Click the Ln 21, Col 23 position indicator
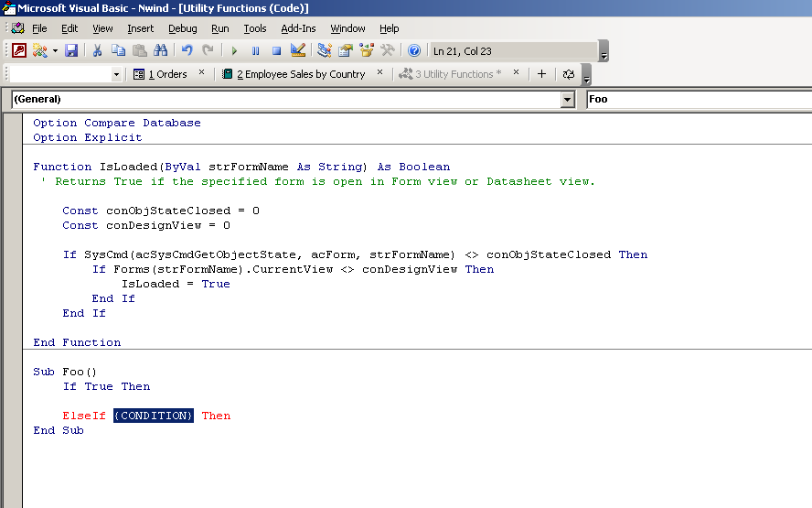Viewport: 812px width, 508px height. coord(513,51)
